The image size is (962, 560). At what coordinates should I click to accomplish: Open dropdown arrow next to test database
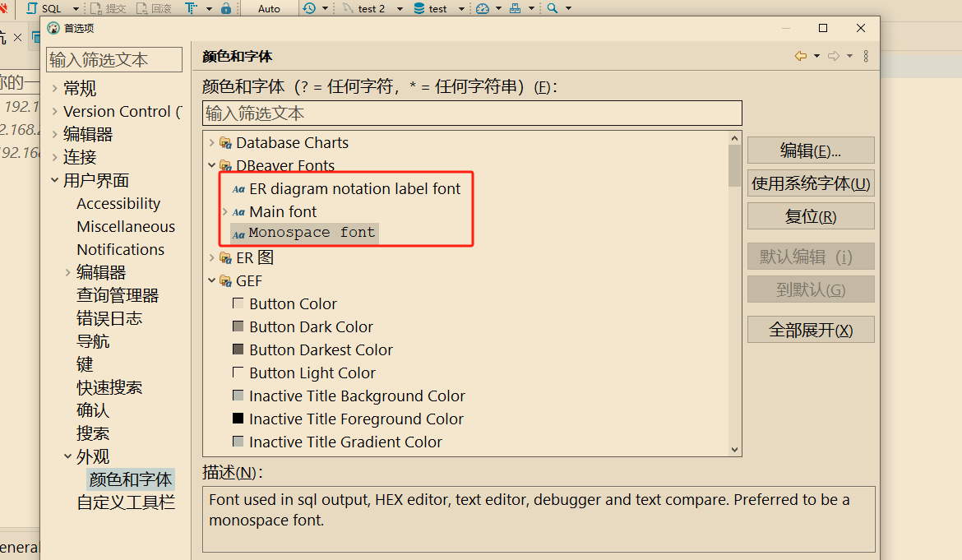point(461,8)
